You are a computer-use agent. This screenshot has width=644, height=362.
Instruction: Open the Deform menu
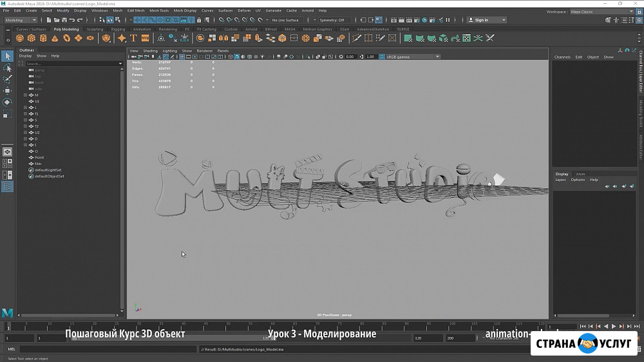click(244, 10)
